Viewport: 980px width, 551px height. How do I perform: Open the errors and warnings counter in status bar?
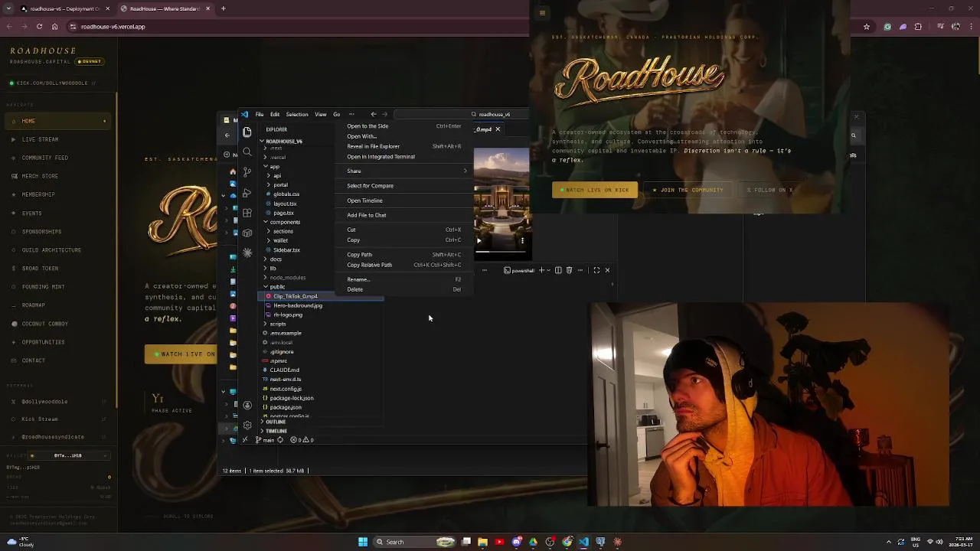pos(302,440)
